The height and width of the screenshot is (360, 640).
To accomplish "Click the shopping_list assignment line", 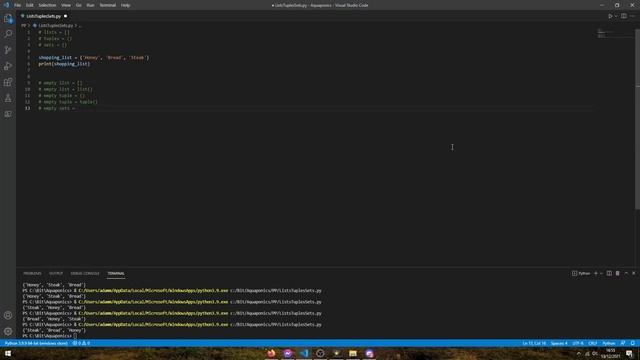I will pyautogui.click(x=94, y=58).
